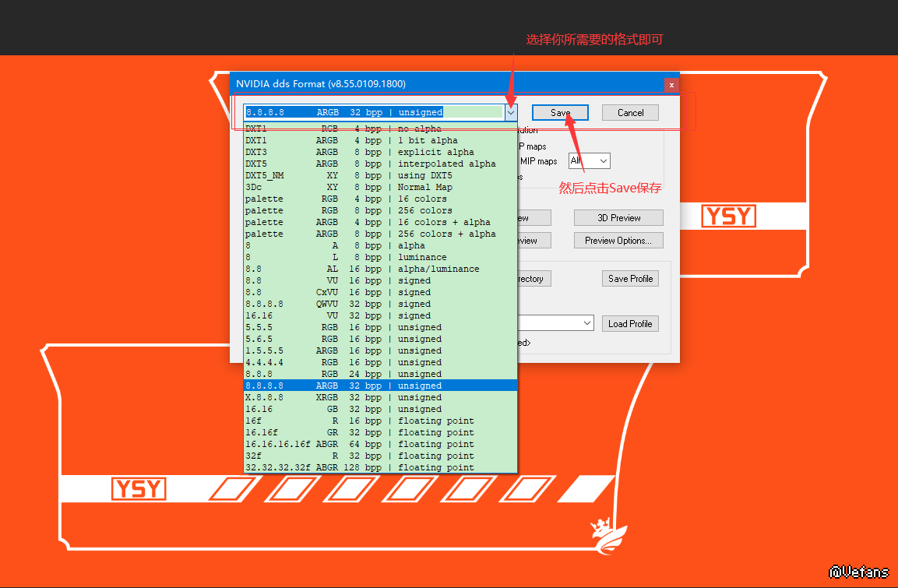Pick 16.16.16.16f ABGR 64 bpp format

(381, 444)
